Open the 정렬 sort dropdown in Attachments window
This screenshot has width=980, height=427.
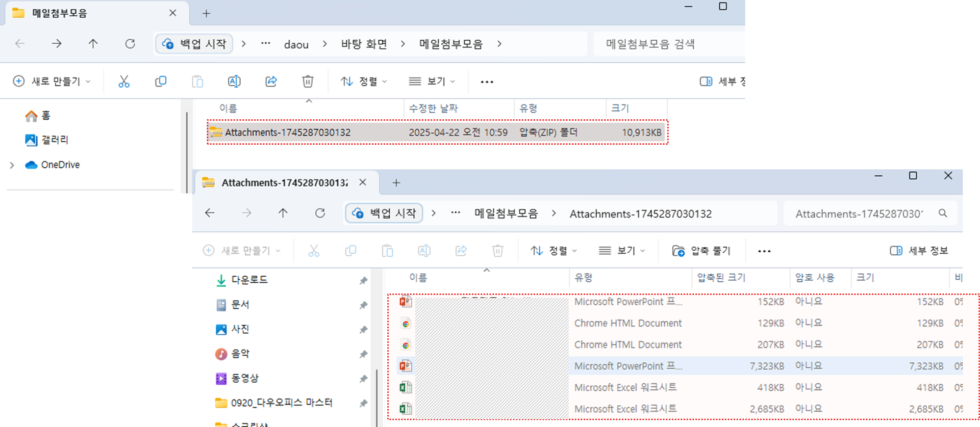(x=554, y=251)
